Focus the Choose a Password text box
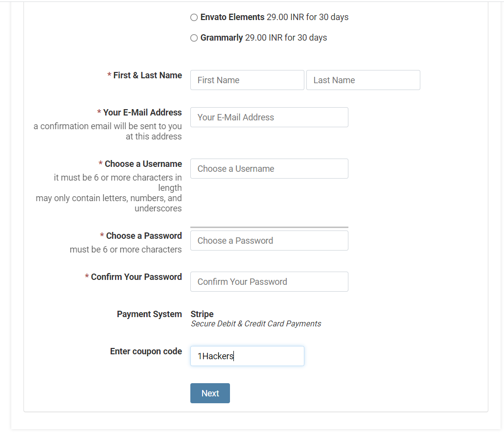This screenshot has width=504, height=437. [269, 241]
